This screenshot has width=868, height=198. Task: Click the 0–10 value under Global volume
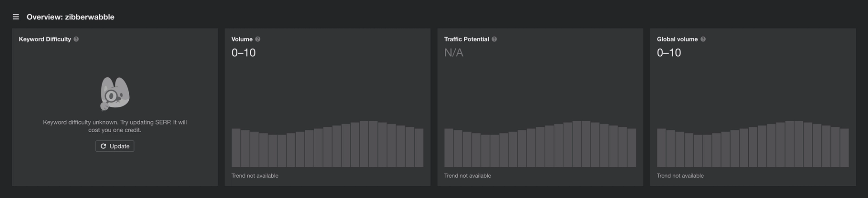[669, 53]
